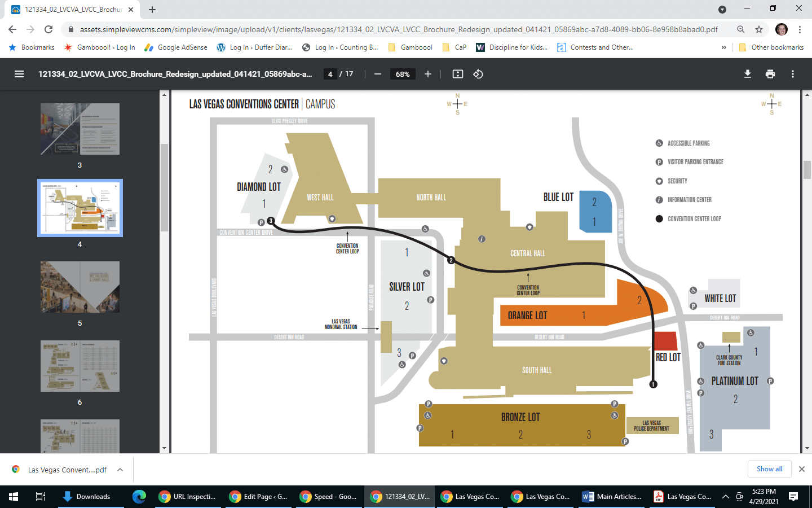The image size is (812, 508).
Task: Click the document vertical scrollbar thumb
Action: click(x=807, y=169)
